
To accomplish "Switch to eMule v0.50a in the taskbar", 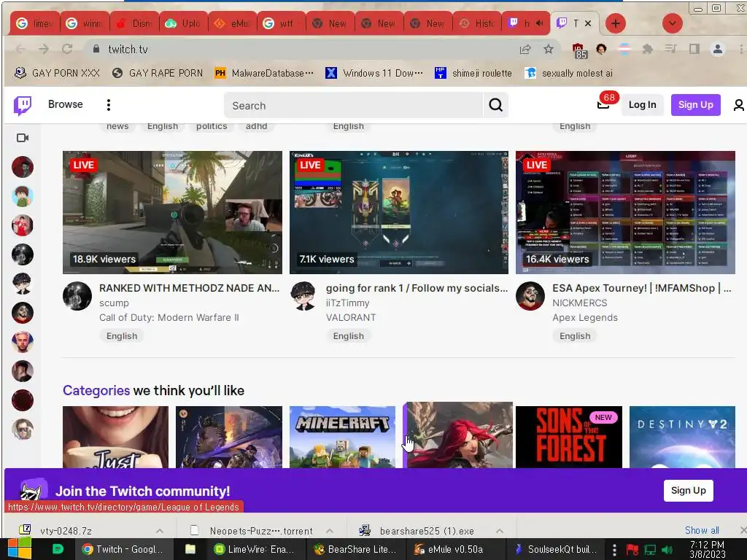I will 454,549.
